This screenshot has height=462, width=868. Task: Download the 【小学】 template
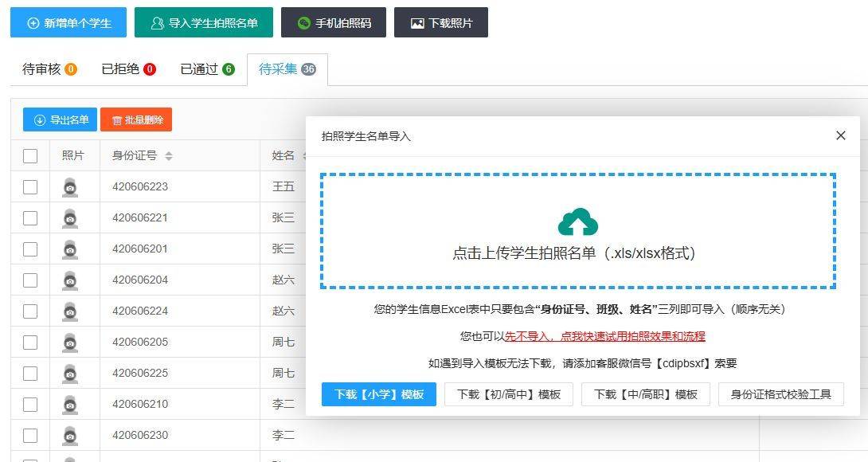pos(378,394)
